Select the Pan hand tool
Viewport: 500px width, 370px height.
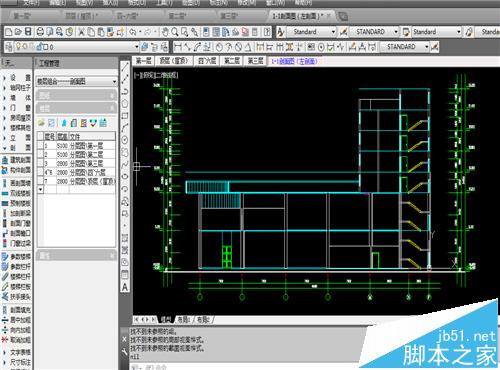[x=165, y=32]
